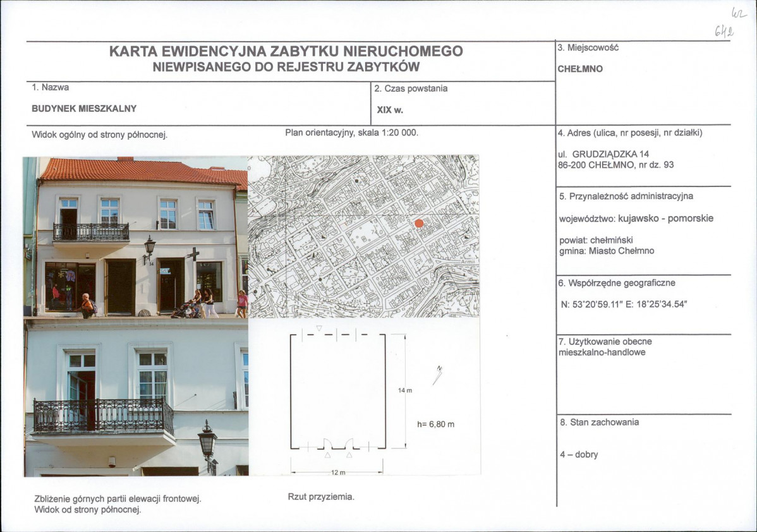Screen dimensions: 757x532
Task: Click the locality value 'CHEŁMNO'
Action: click(580, 69)
